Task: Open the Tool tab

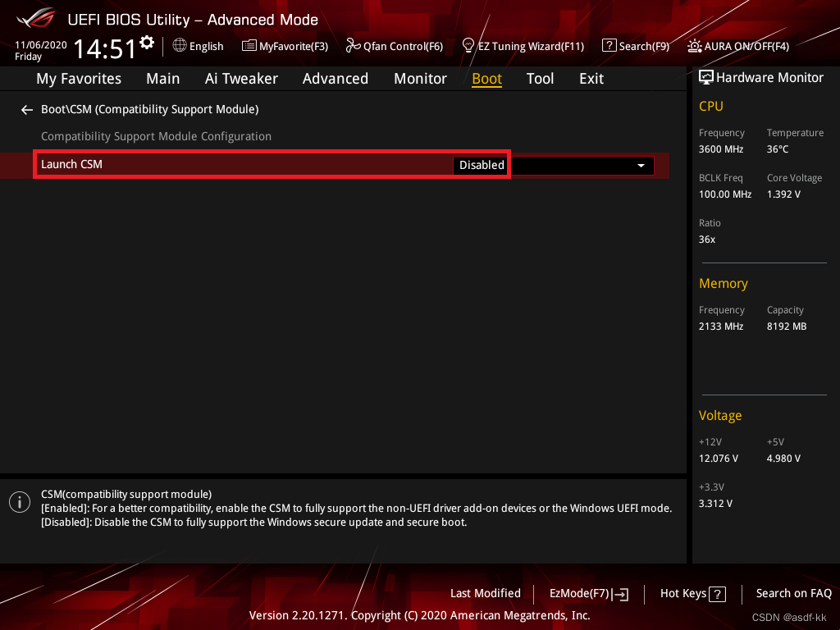Action: (540, 79)
